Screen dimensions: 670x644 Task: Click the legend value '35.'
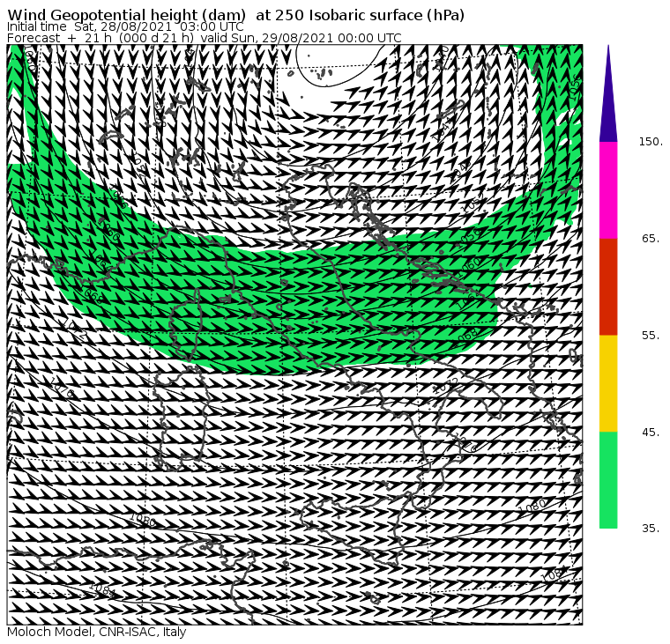click(651, 529)
